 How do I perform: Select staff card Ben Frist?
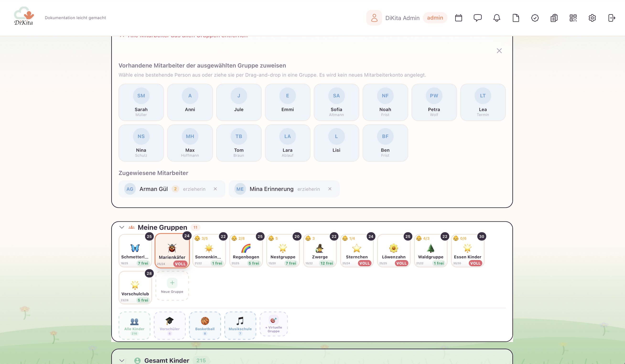tap(385, 143)
